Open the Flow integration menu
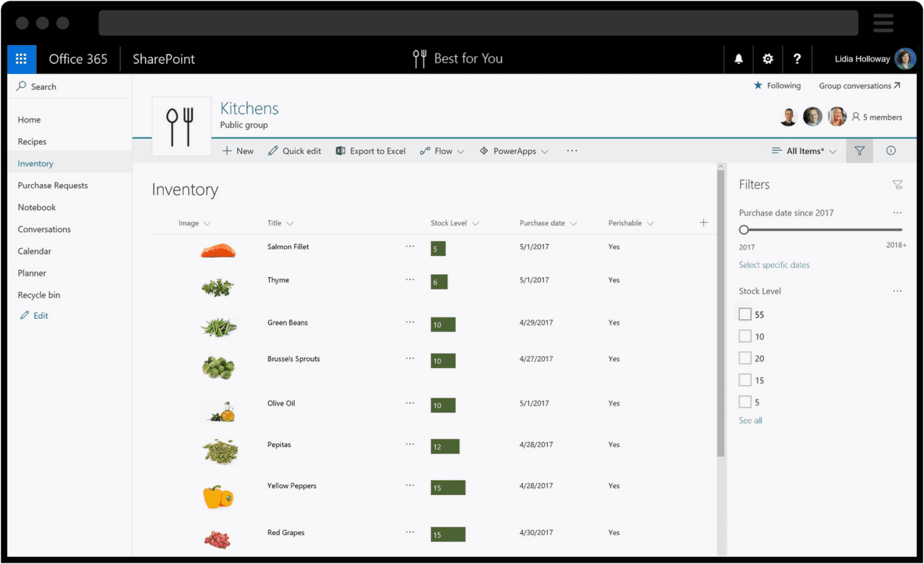Image resolution: width=924 pixels, height=564 pixels. (x=441, y=150)
